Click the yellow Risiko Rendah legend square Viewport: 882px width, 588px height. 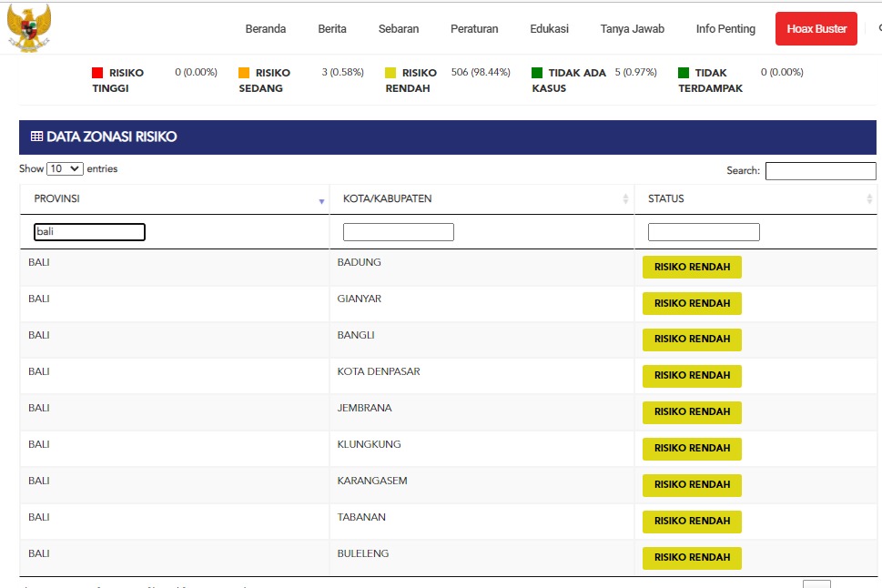390,73
